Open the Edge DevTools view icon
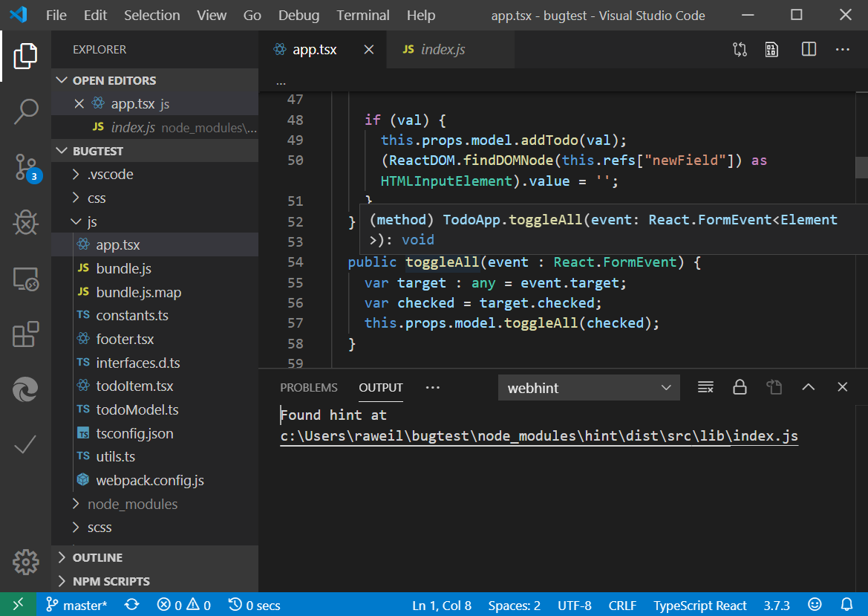 [x=25, y=389]
